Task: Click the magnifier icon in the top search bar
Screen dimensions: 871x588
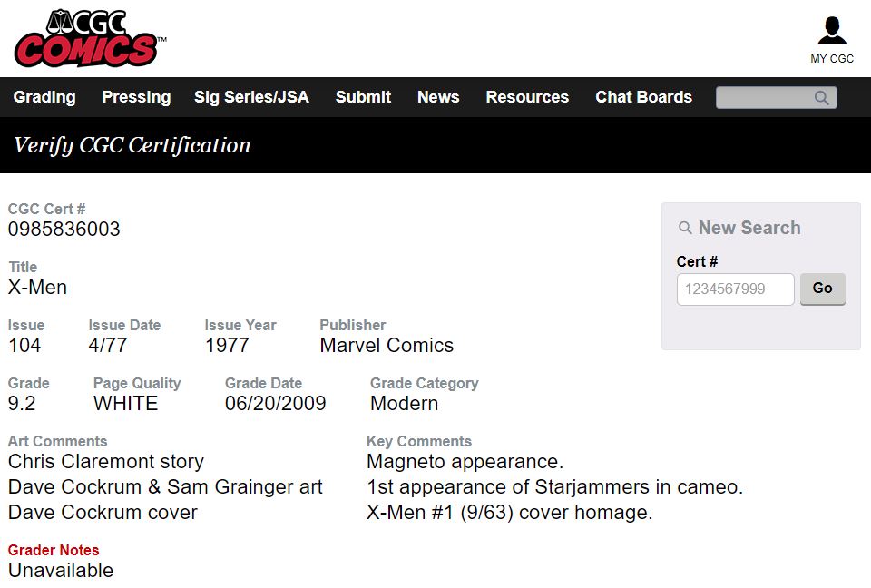Action: coord(822,98)
